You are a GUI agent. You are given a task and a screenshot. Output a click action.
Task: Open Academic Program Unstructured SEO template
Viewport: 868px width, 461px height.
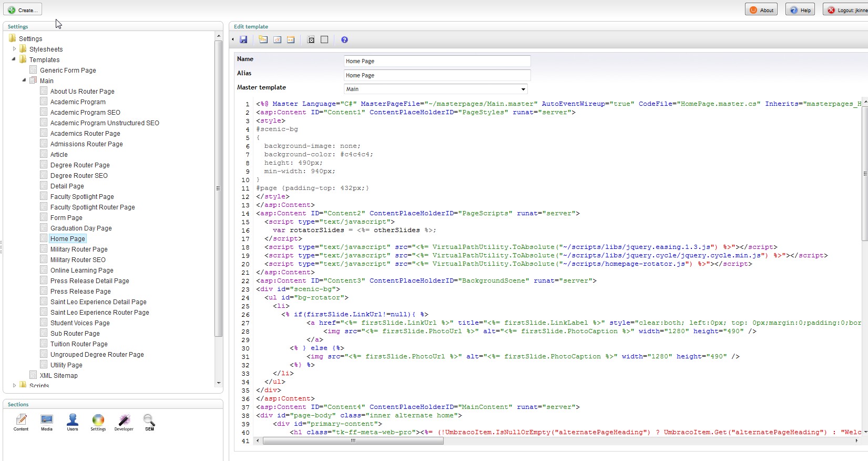pyautogui.click(x=105, y=123)
